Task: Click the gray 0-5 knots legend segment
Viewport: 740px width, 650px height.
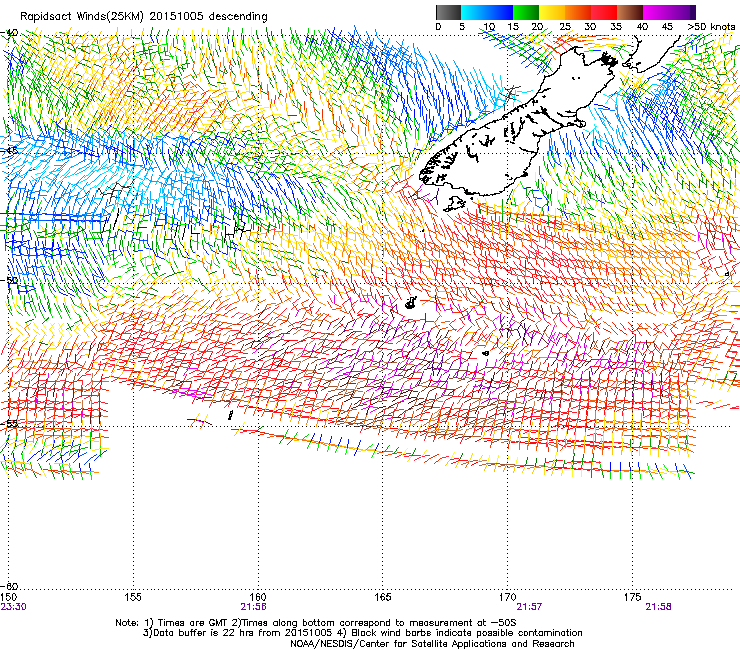Action: [448, 12]
